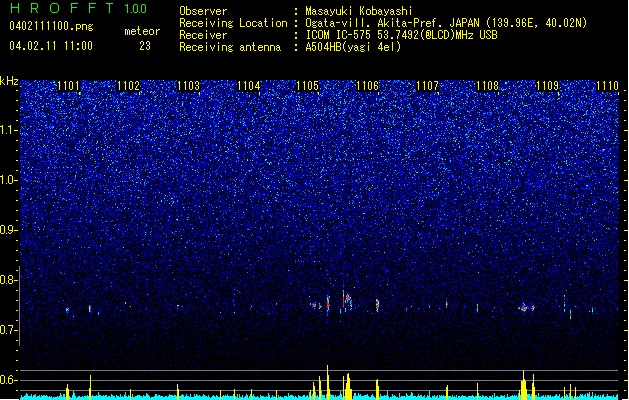Click the 0.6 kHz axis label
Viewport: 629px width, 400px height.
click(9, 380)
